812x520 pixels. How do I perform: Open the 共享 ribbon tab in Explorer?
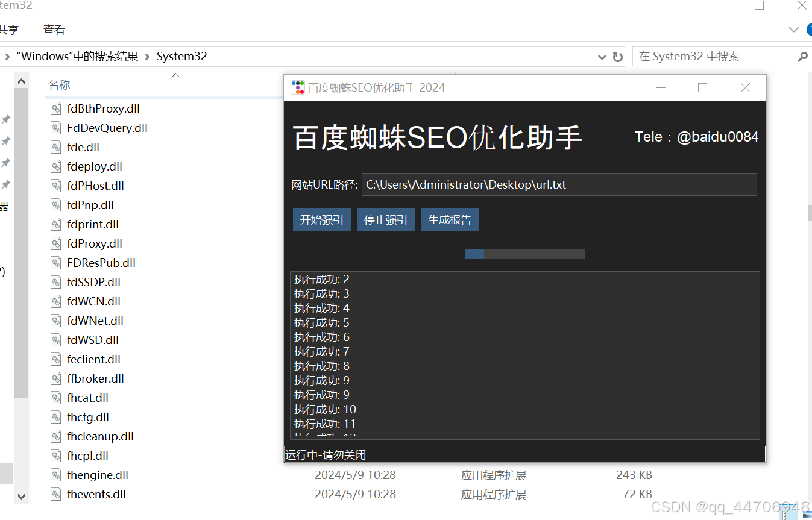point(9,30)
